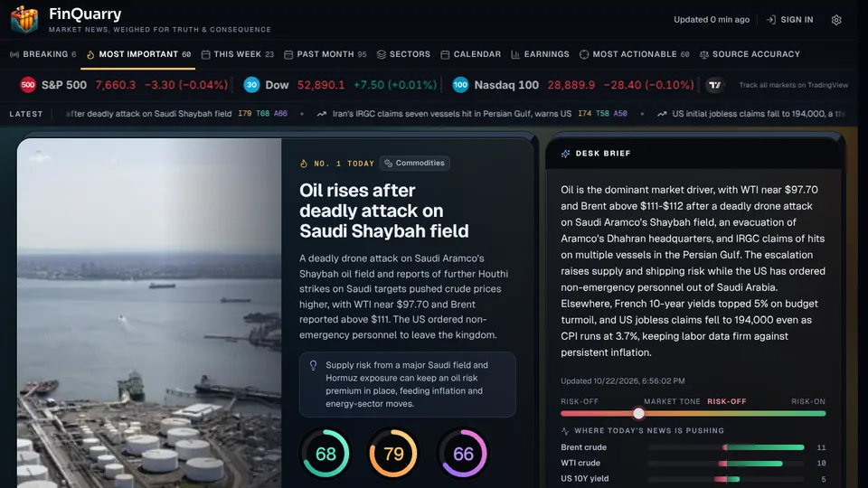This screenshot has height=488, width=868.
Task: Click the lightbulb insight icon
Action: coord(314,365)
